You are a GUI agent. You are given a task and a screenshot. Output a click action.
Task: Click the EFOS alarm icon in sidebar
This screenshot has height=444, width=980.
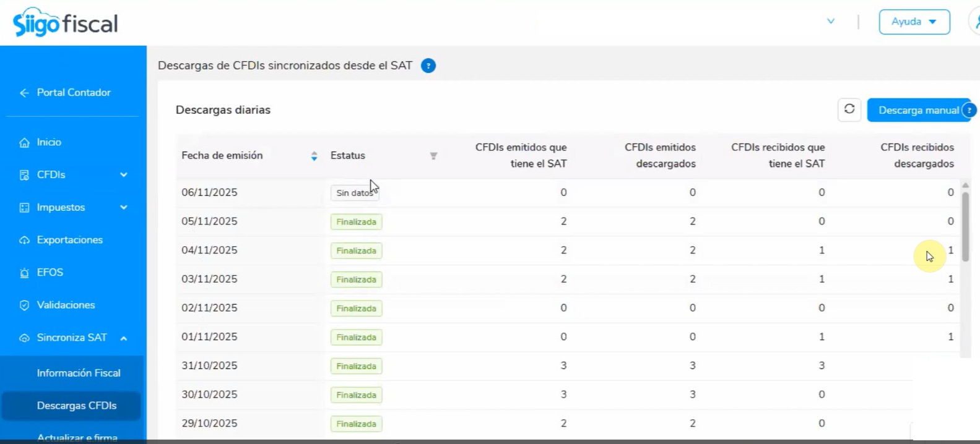tap(24, 273)
